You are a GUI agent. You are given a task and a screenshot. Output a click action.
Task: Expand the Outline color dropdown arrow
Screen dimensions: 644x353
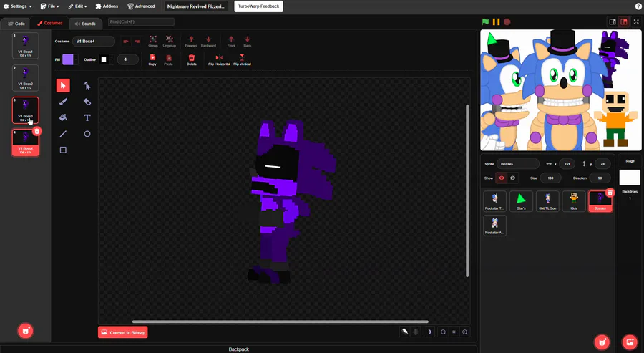coord(112,59)
